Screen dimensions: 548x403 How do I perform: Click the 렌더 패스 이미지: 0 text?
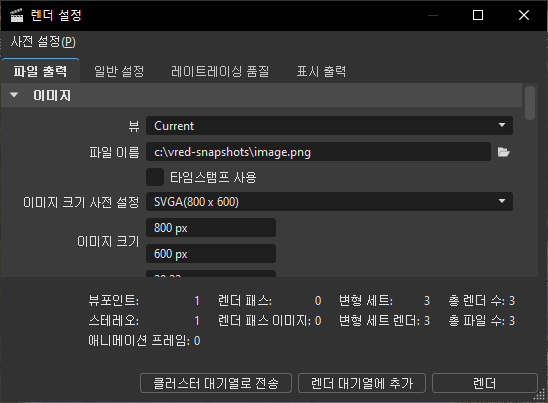269,321
